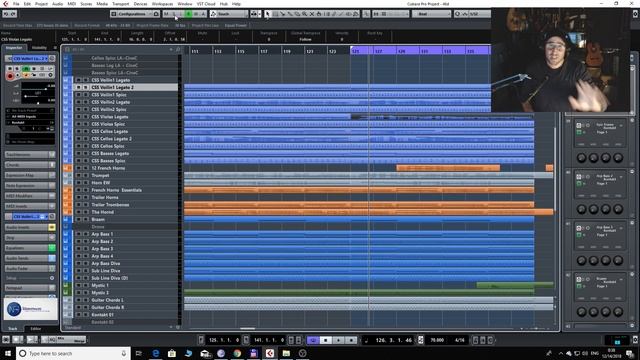The width and height of the screenshot is (640, 360).
Task: Click the auto-scroll toolbar icon
Action: pyautogui.click(x=253, y=14)
